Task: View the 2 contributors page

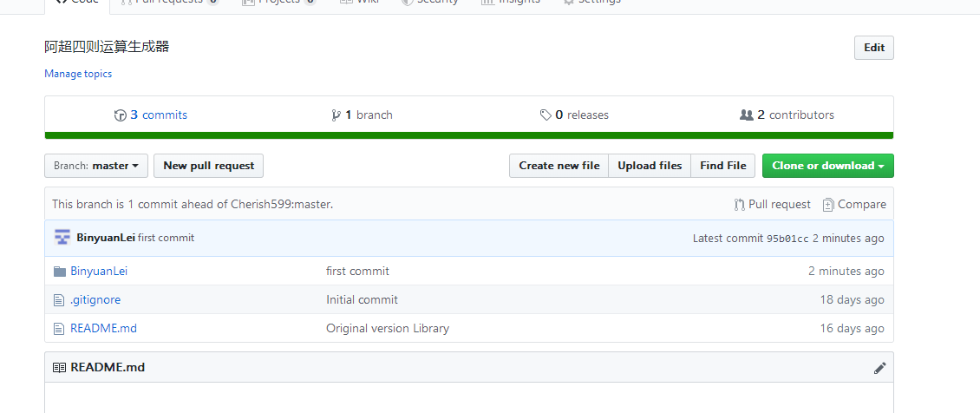Action: coord(787,115)
